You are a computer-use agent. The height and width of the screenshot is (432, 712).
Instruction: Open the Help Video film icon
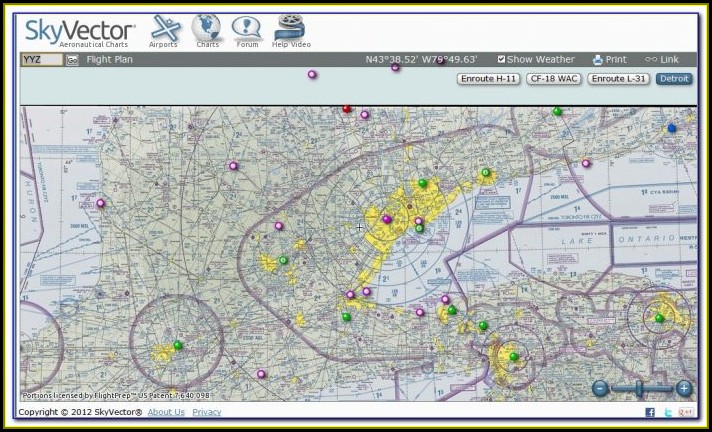[x=288, y=29]
